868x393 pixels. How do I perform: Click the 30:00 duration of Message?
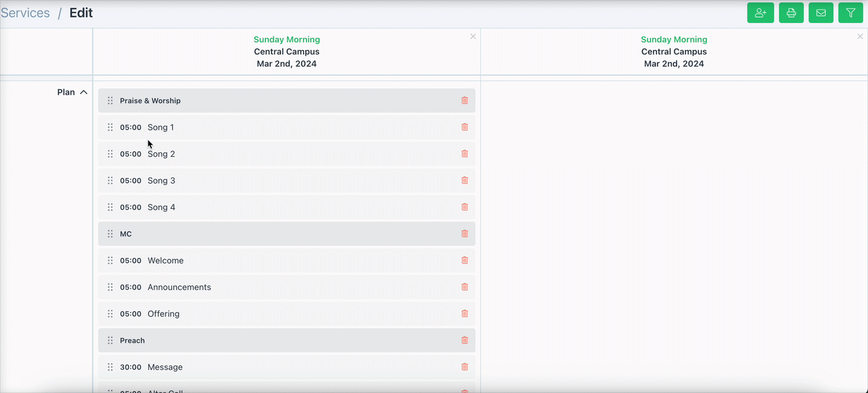tap(130, 367)
